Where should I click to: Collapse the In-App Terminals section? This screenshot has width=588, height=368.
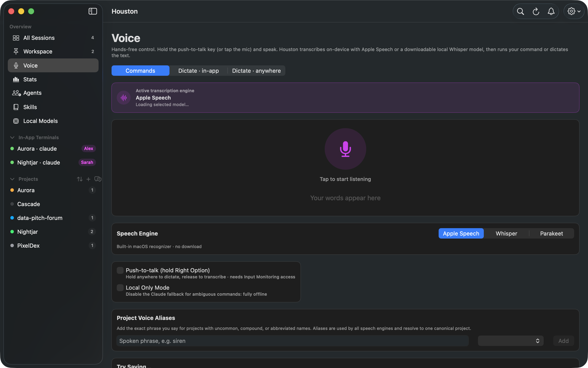pos(12,137)
